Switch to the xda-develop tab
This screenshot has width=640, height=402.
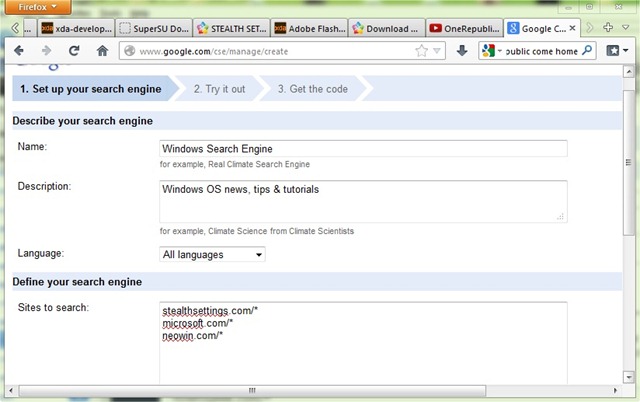[x=76, y=28]
